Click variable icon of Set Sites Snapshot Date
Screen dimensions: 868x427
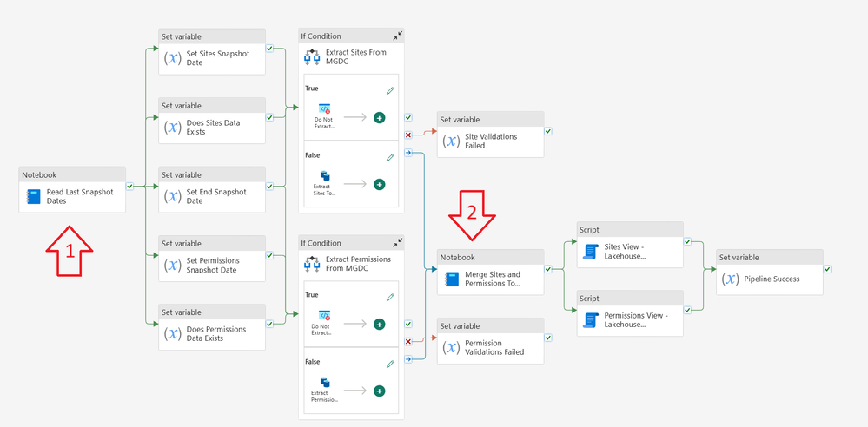tap(173, 58)
